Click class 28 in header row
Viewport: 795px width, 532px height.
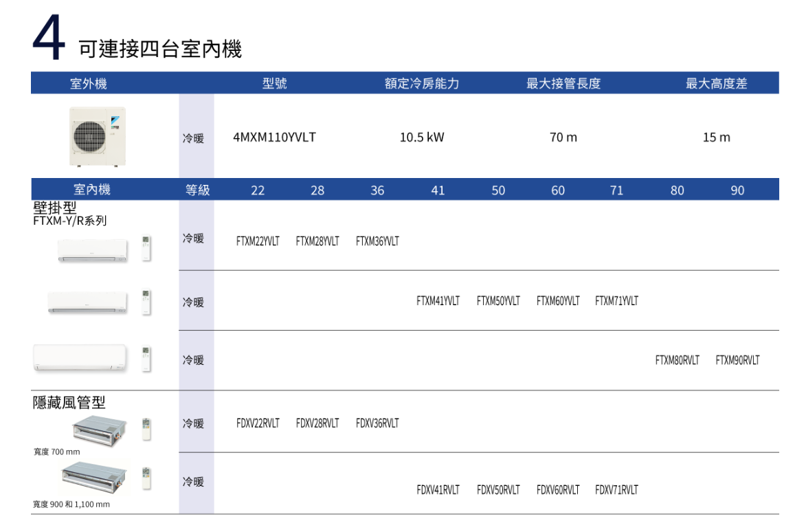point(317,190)
